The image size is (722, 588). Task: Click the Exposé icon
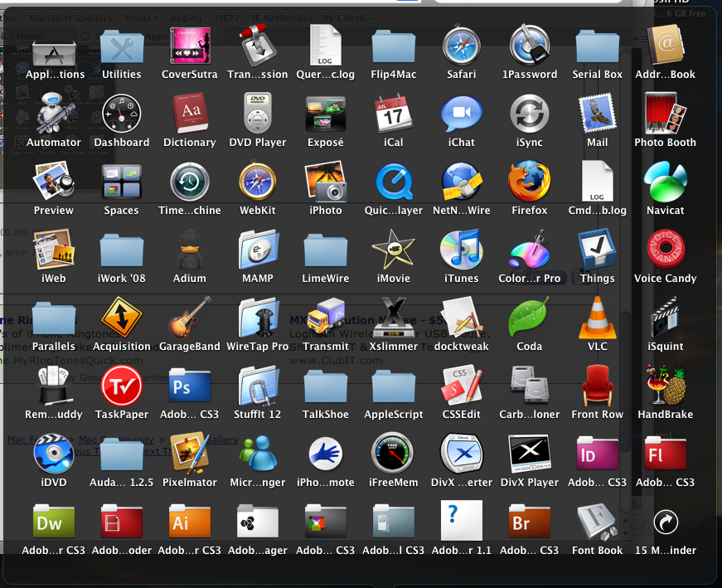point(326,114)
